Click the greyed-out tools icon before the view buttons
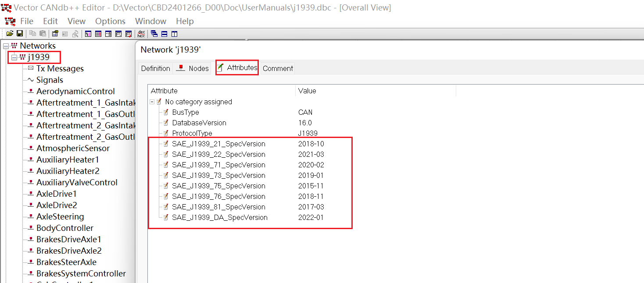Viewport: 644px width, 283px height. click(75, 34)
